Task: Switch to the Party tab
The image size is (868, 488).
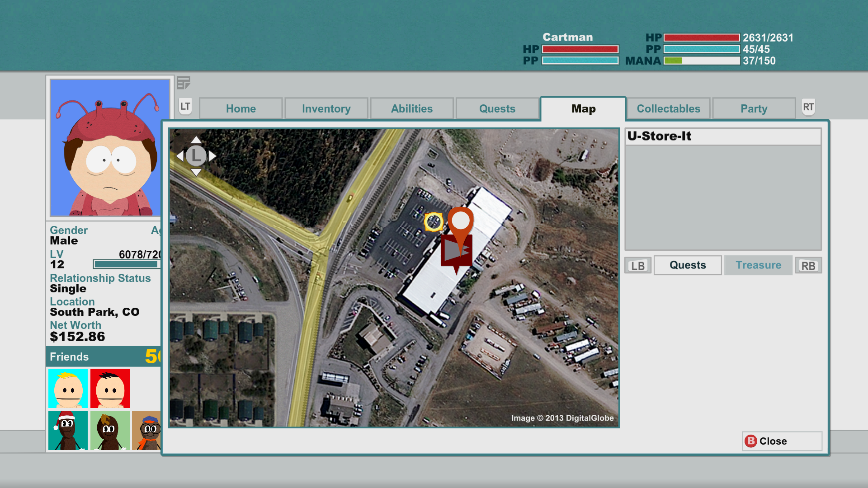Action: point(754,108)
